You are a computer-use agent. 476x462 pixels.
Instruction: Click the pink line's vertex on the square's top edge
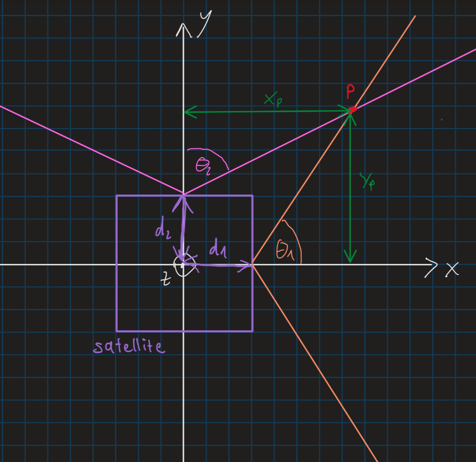pos(184,195)
